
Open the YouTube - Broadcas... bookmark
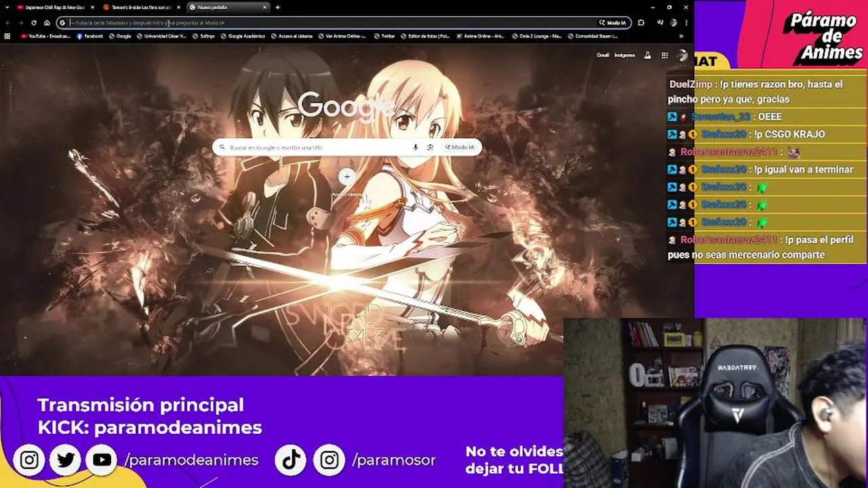[x=46, y=36]
